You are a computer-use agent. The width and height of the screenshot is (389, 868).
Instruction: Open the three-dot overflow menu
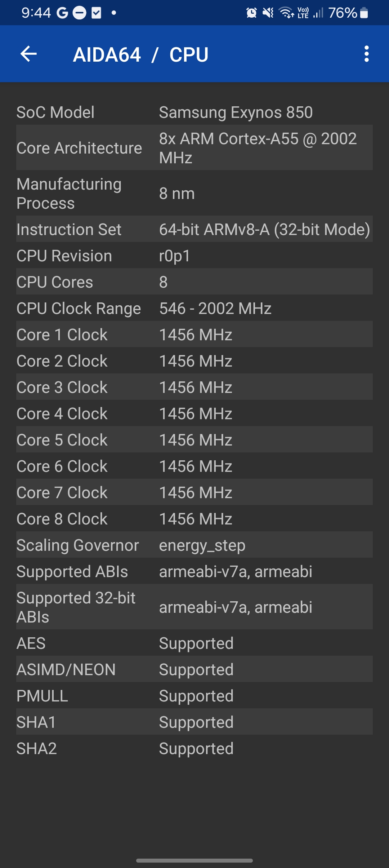pyautogui.click(x=366, y=54)
